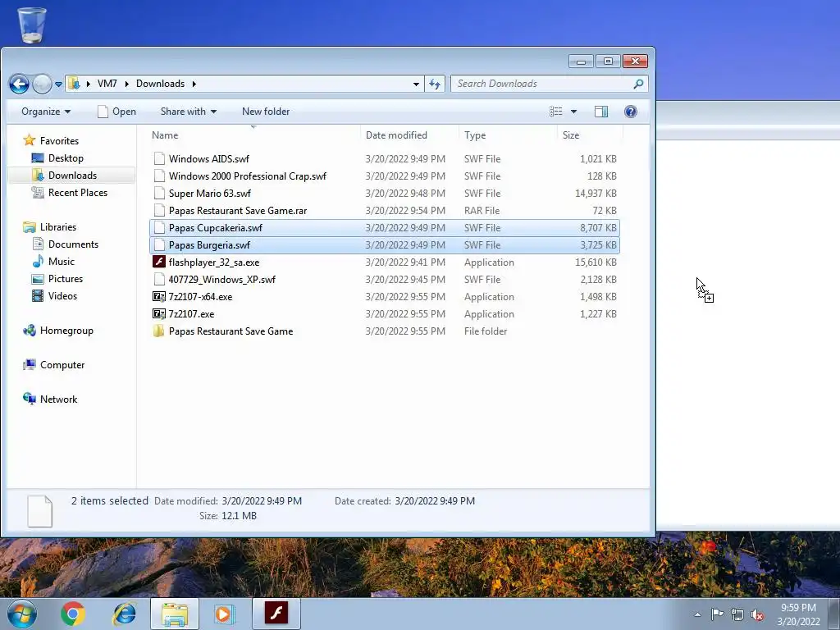Click the 14,937 KB size cell
Screen dimensions: 840x630
click(596, 194)
